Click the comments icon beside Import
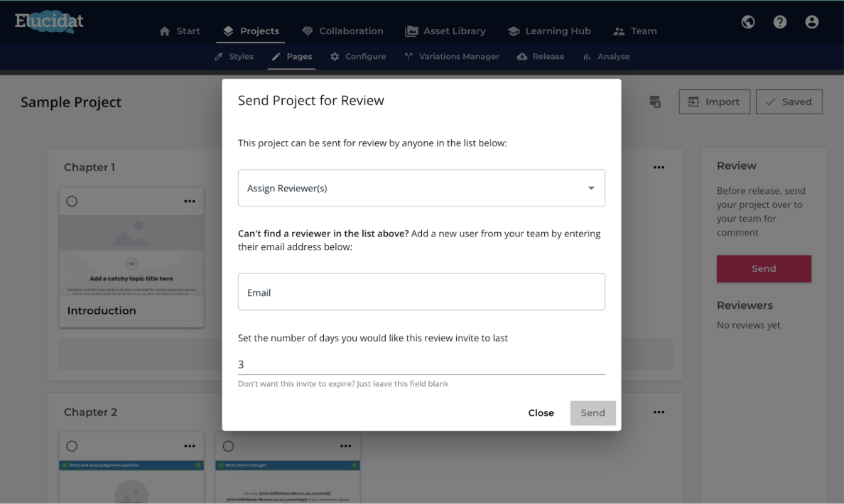This screenshot has height=504, width=844. (655, 102)
